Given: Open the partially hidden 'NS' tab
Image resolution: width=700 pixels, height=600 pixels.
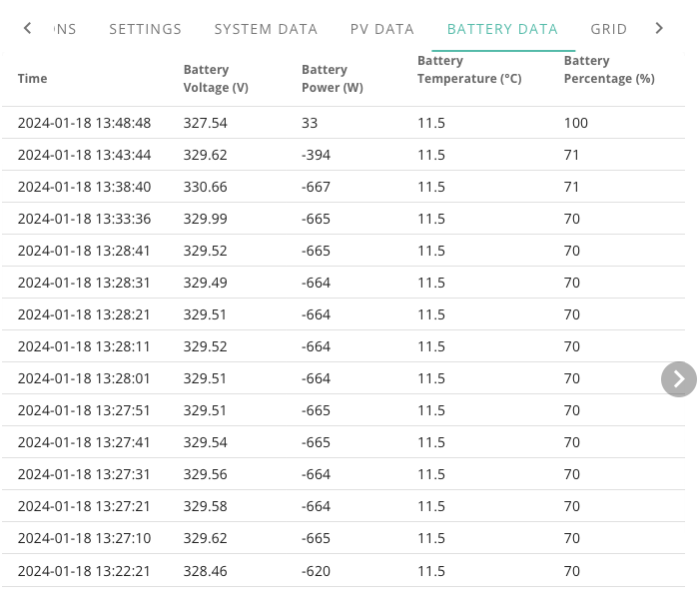Looking at the screenshot, I should (65, 29).
